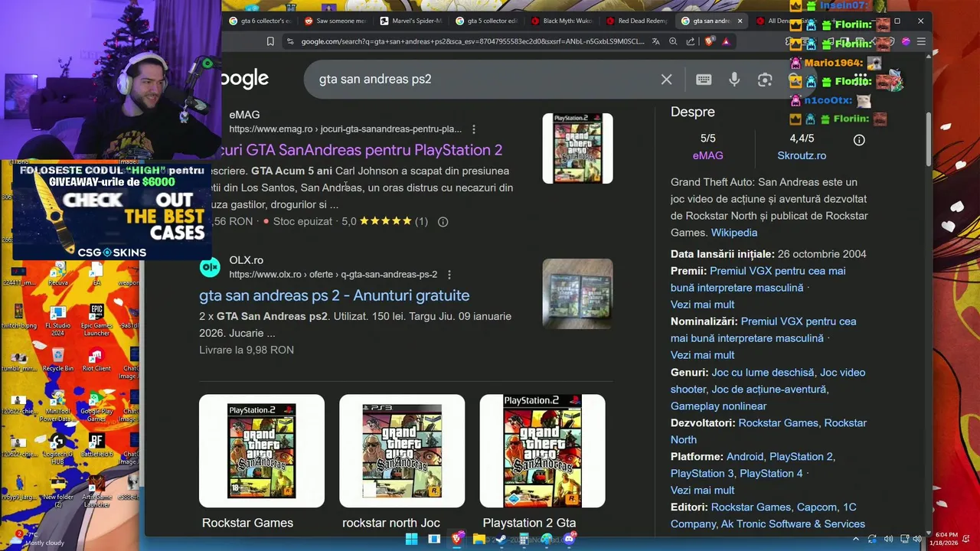Screen dimensions: 980x551
Task: Open the Recycle Bin on desktop
Action: coord(58,360)
